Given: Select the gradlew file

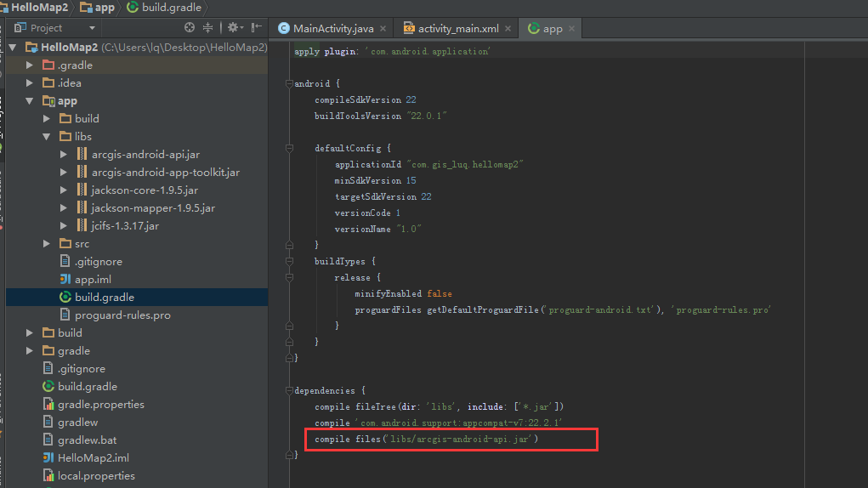Looking at the screenshot, I should tap(78, 423).
